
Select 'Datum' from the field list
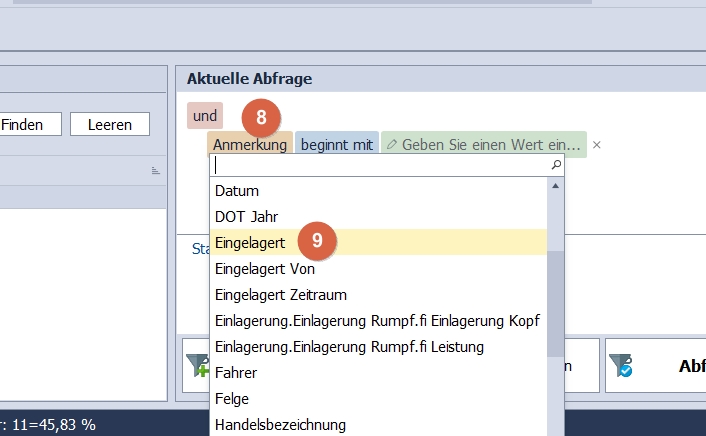pos(237,190)
